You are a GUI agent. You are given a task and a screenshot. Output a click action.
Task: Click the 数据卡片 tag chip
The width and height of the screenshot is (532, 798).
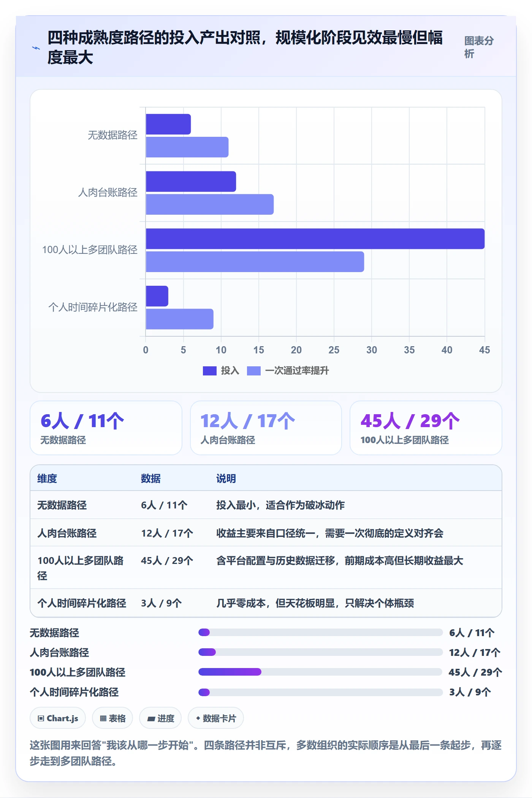pyautogui.click(x=216, y=718)
